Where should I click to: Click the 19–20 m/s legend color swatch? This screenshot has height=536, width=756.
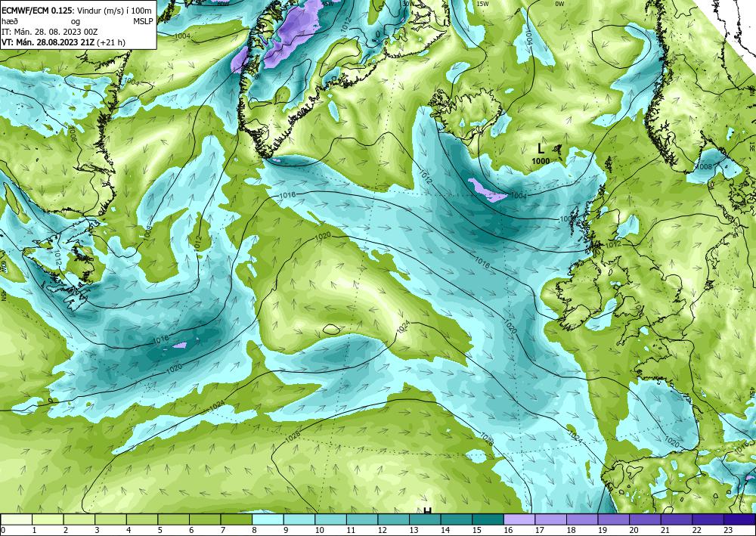click(x=614, y=519)
